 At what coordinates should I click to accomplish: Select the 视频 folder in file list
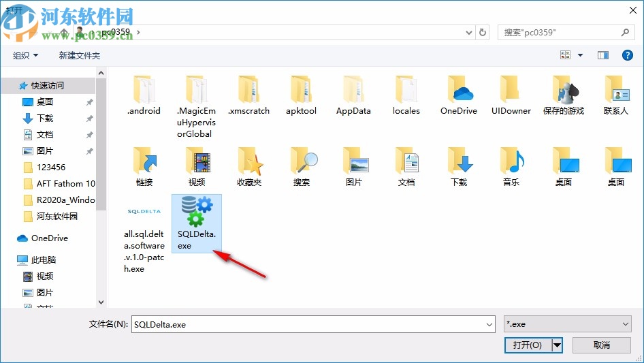196,166
